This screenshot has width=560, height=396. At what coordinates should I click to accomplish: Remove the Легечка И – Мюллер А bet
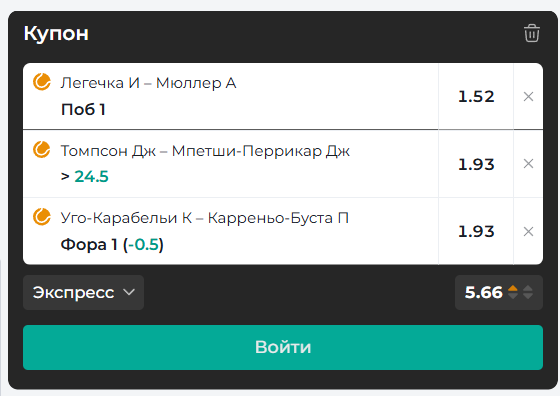click(x=528, y=96)
